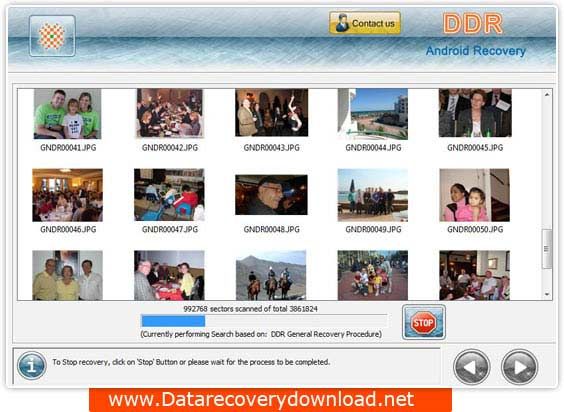Screen dimensions: 564x412
Task: Select thumbnail GNDR00050.JPG
Action: click(474, 195)
